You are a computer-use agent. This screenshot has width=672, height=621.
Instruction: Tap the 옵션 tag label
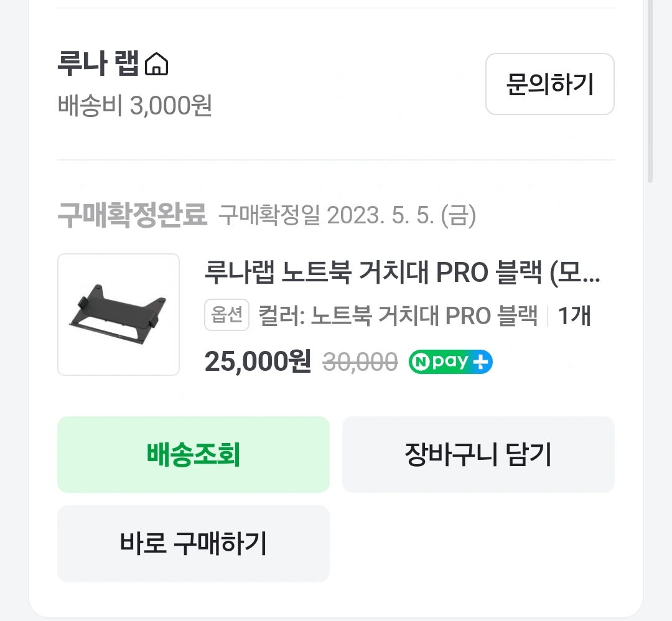pyautogui.click(x=226, y=315)
